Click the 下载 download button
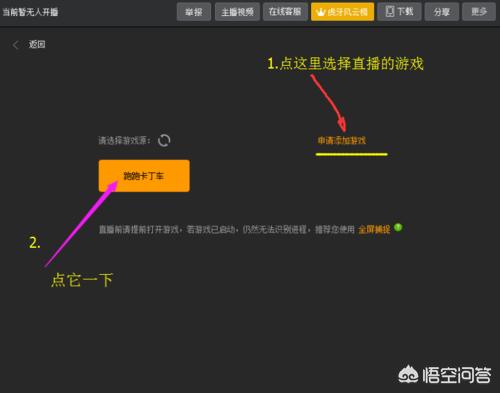The height and width of the screenshot is (393, 500). click(399, 12)
